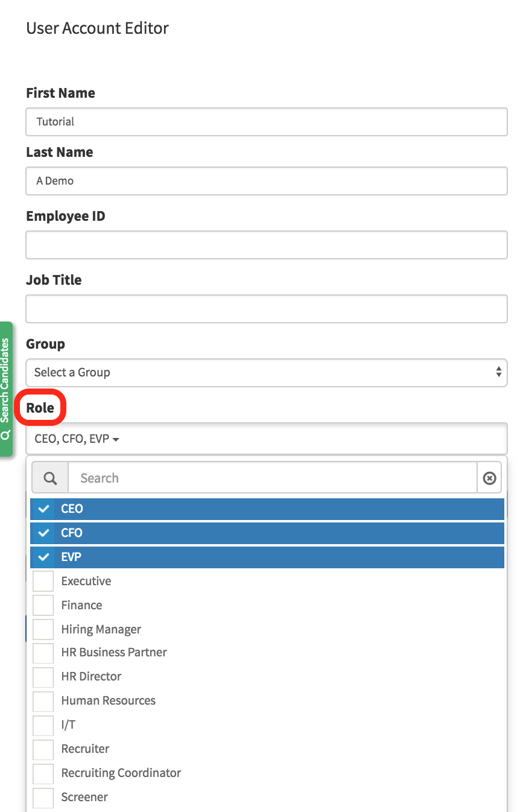Viewport: 520px width, 812px height.
Task: Check the Recruiting Coordinator option
Action: point(43,773)
